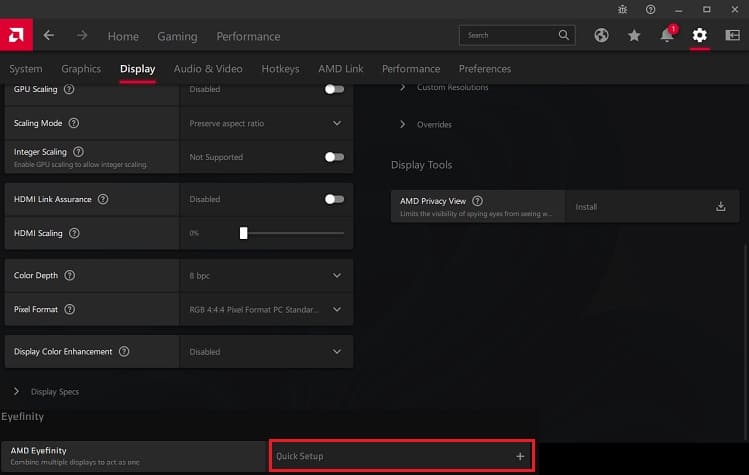Show help for HDMI Link Assurance
Image resolution: width=749 pixels, height=475 pixels.
103,199
